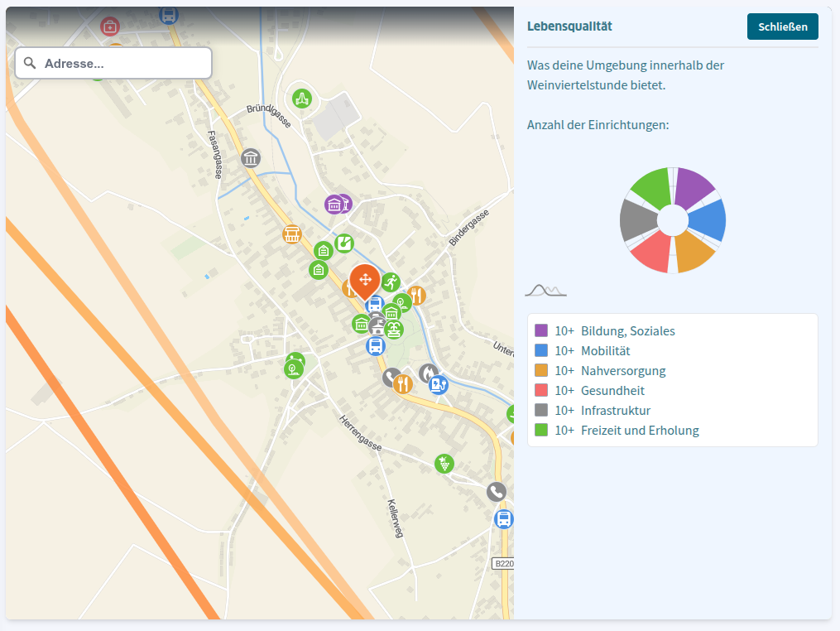
Task: Click the blue bus stop icon near B220
Action: [x=503, y=519]
